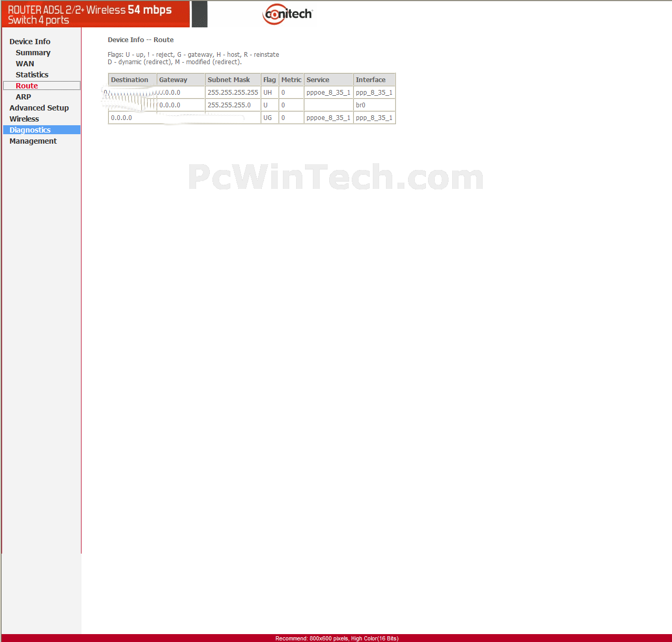Click the UH flag cell
The width and height of the screenshot is (672, 642).
(x=270, y=93)
